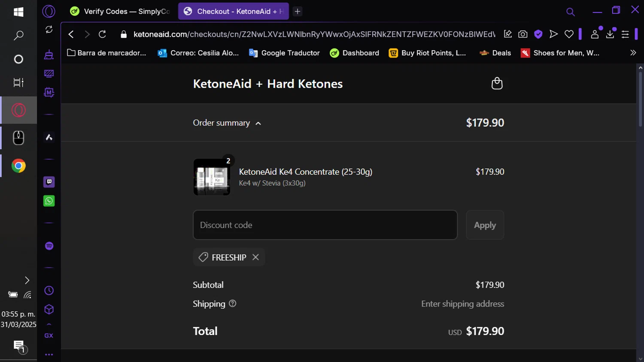Open Task View in the taskbar
This screenshot has height=362, width=644.
(18, 82)
